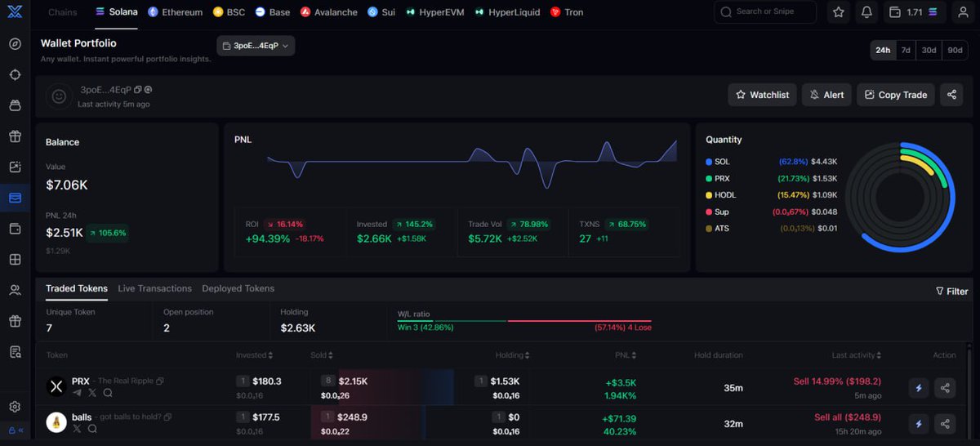Image resolution: width=980 pixels, height=446 pixels.
Task: Click the wallet smiley avatar
Action: 59,96
